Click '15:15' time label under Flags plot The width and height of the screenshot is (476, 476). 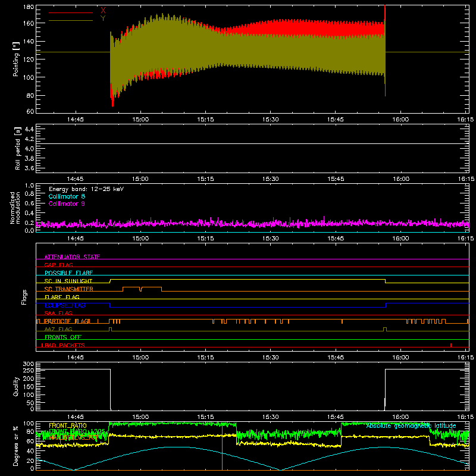click(x=205, y=358)
